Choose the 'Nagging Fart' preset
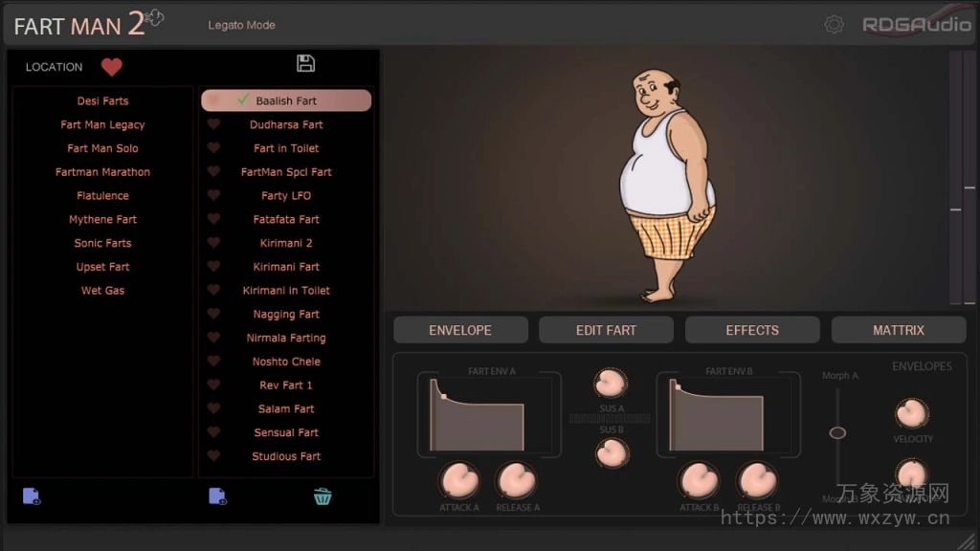The height and width of the screenshot is (551, 980). point(285,314)
